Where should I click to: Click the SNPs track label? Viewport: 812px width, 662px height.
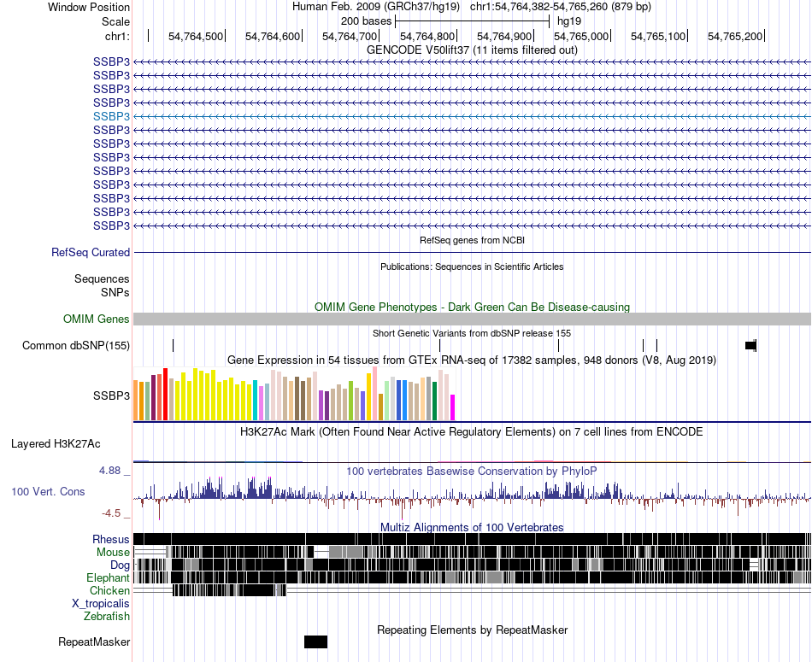click(x=115, y=292)
